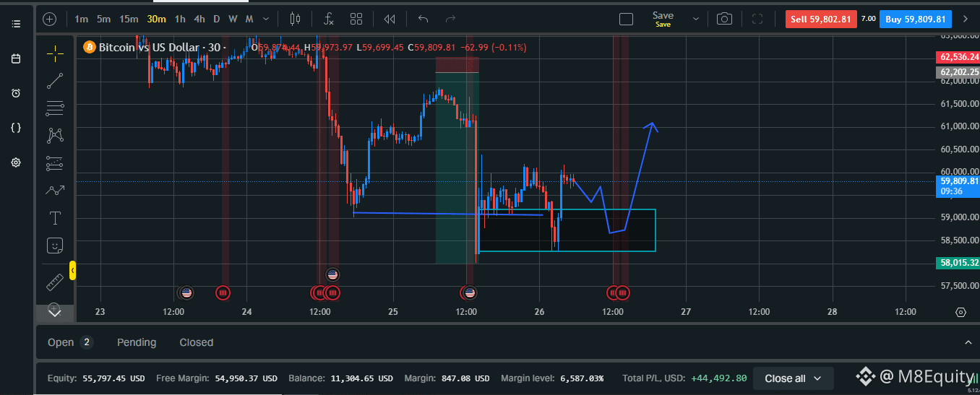Viewport: 980px width, 395px height.
Task: Collapse the positions panel chevron
Action: pos(968,342)
